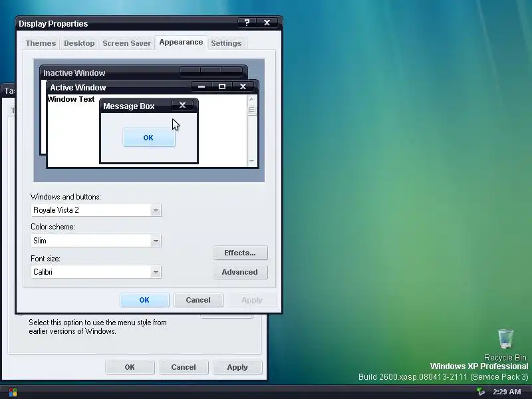Open the Start menu from the taskbar
Image resolution: width=532 pixels, height=399 pixels.
[13, 392]
